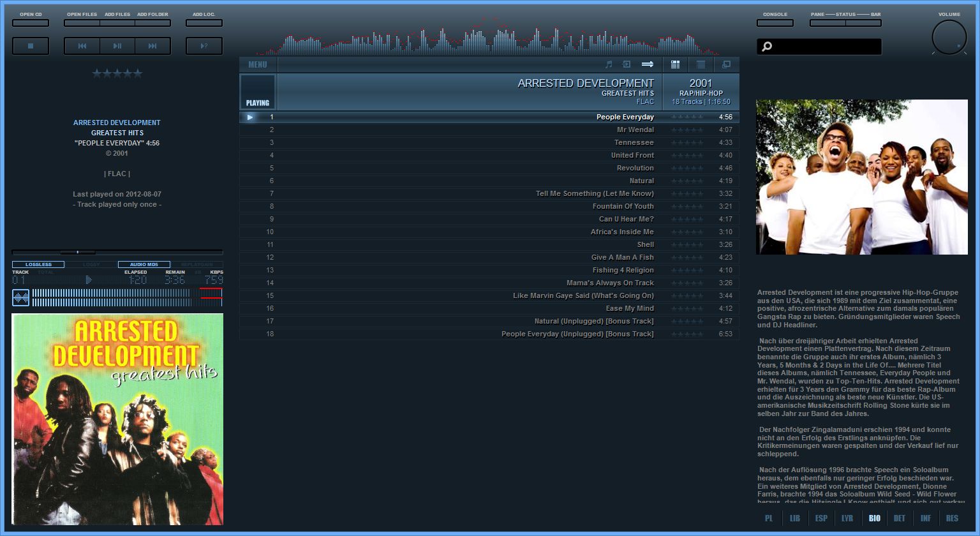980x536 pixels.
Task: Set star rating for Fountain Of Youth
Action: pyautogui.click(x=687, y=207)
